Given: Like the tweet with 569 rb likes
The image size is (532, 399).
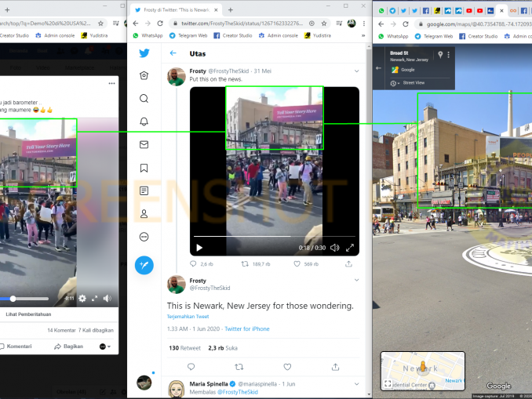Looking at the screenshot, I should pos(297,263).
